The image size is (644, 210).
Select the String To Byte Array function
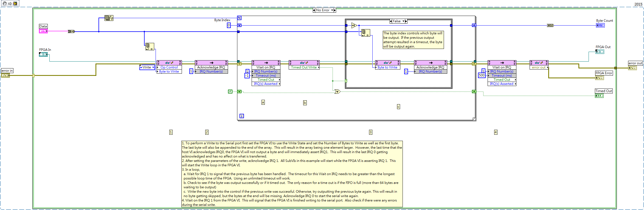[x=71, y=32]
